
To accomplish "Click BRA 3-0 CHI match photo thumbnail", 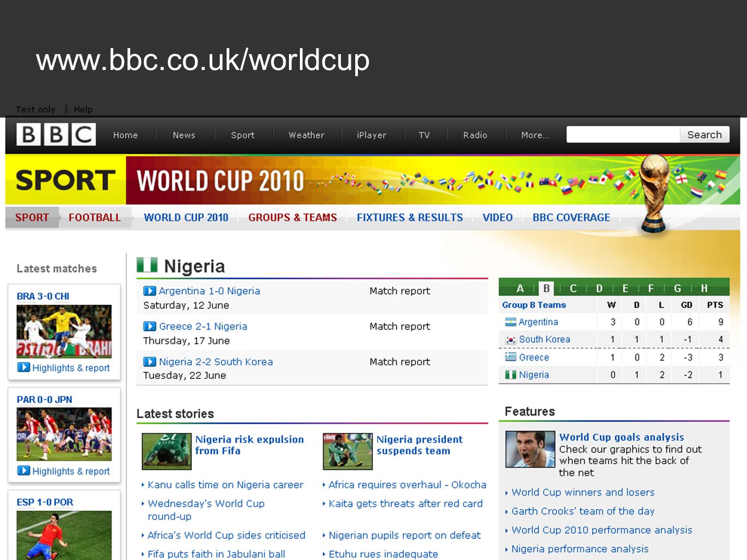I will (x=64, y=331).
